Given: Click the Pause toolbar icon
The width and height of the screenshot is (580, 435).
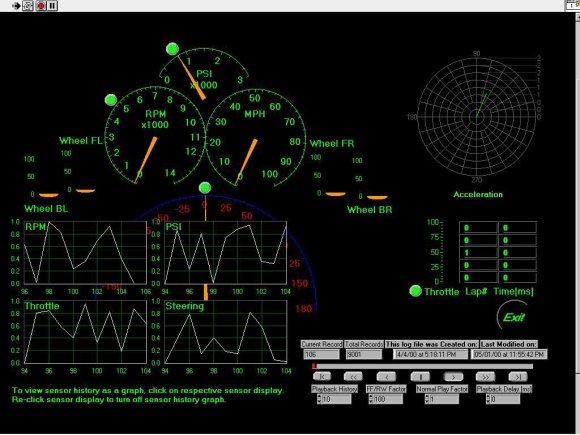Looking at the screenshot, I should 52,6.
